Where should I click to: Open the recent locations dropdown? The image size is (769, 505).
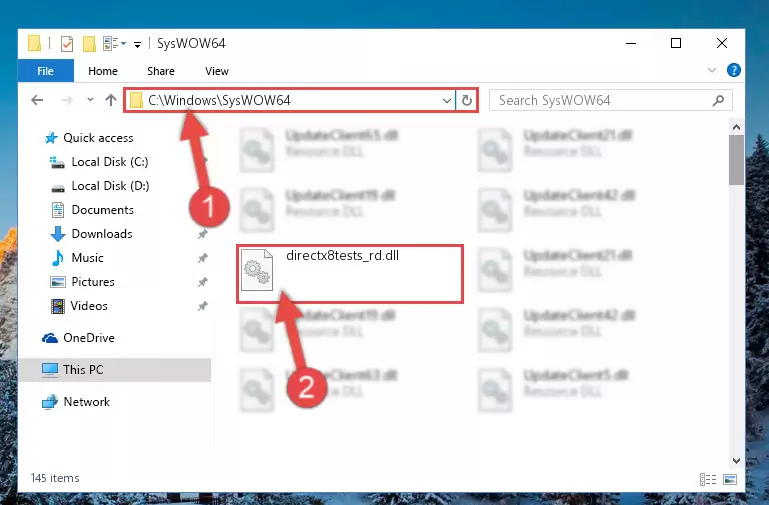tap(90, 100)
